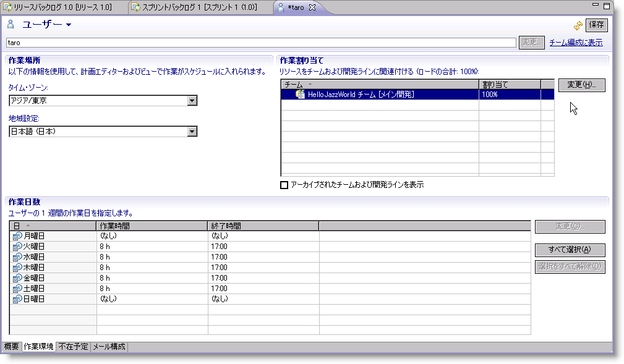This screenshot has height=364, width=624.
Task: Click the 100% allocation cell
Action: click(x=510, y=95)
